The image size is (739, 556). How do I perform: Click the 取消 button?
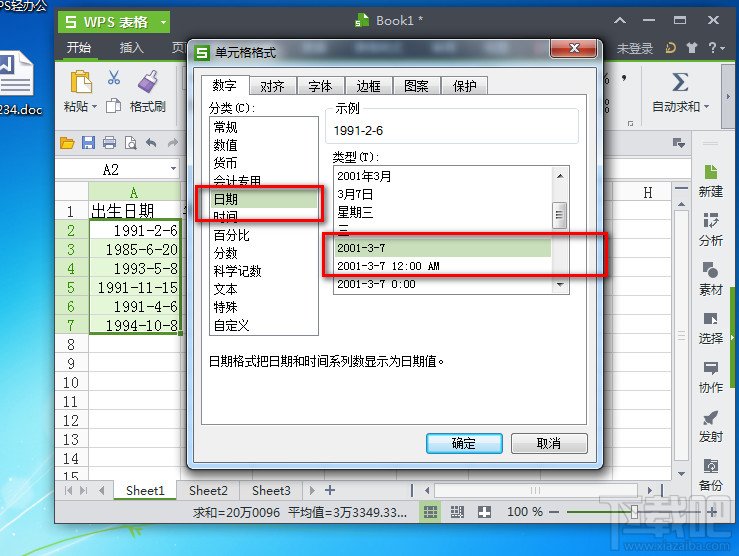tap(549, 443)
